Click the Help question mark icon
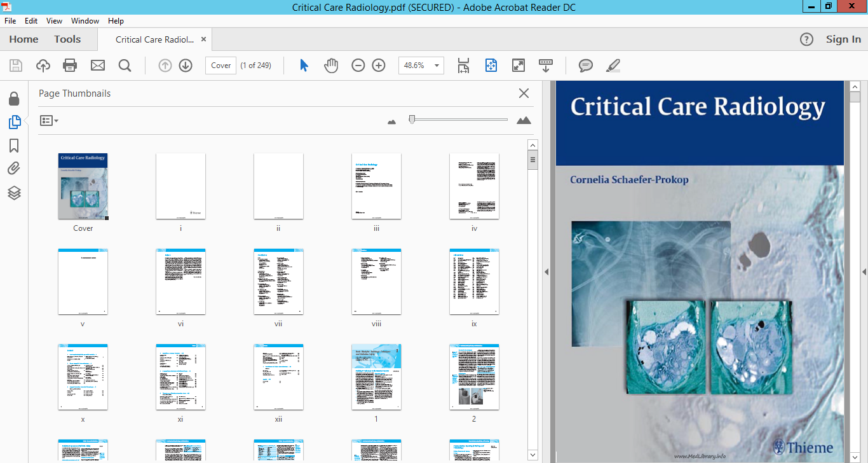 806,39
